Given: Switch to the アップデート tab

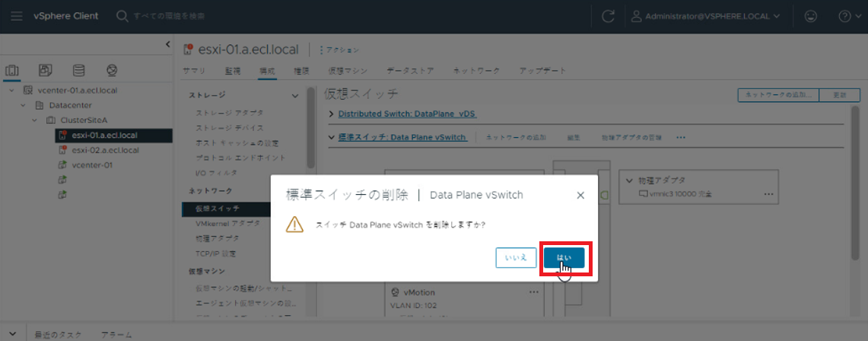Looking at the screenshot, I should coord(542,71).
